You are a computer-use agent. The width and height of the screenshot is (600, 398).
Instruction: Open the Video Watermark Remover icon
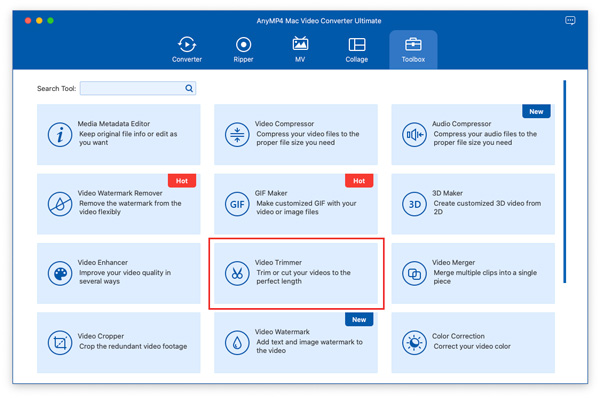(x=60, y=204)
